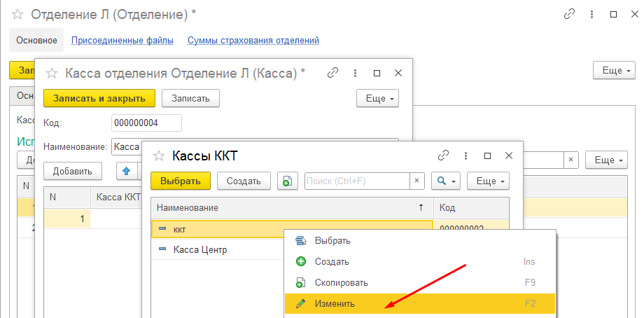Click the link icon in Касса отделения window
The width and height of the screenshot is (644, 318).
333,73
